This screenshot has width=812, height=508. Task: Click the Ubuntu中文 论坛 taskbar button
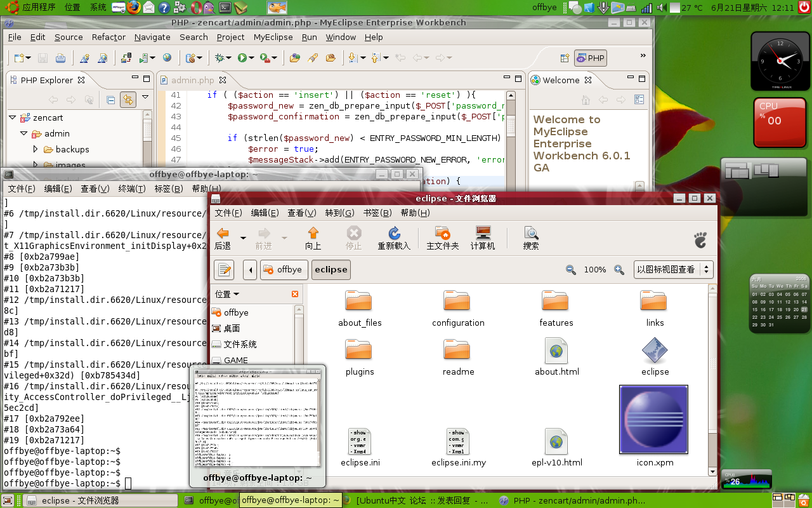click(417, 500)
